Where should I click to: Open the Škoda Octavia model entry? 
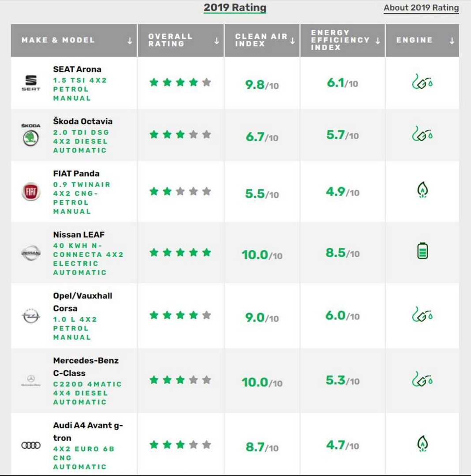click(x=83, y=121)
